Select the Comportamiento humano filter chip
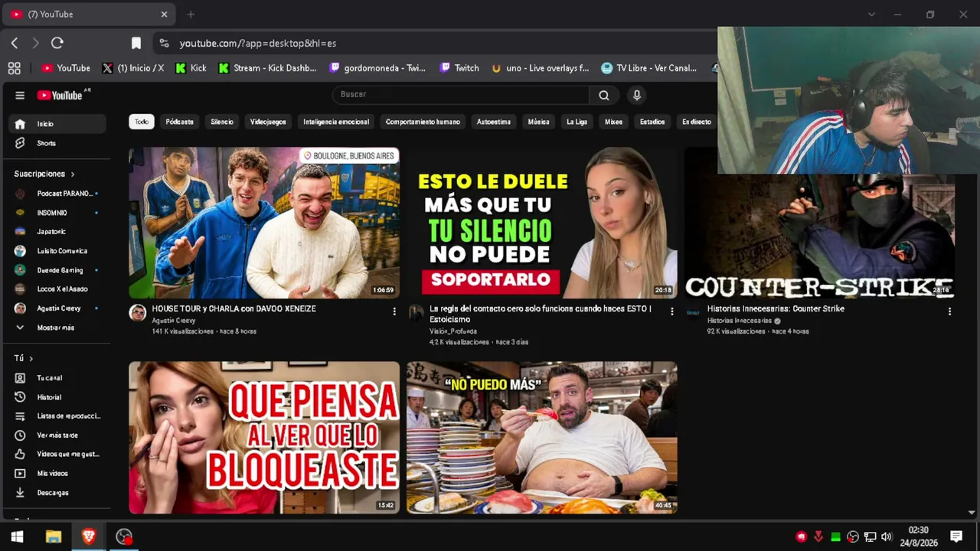Viewport: 980px width, 551px height. pos(423,122)
